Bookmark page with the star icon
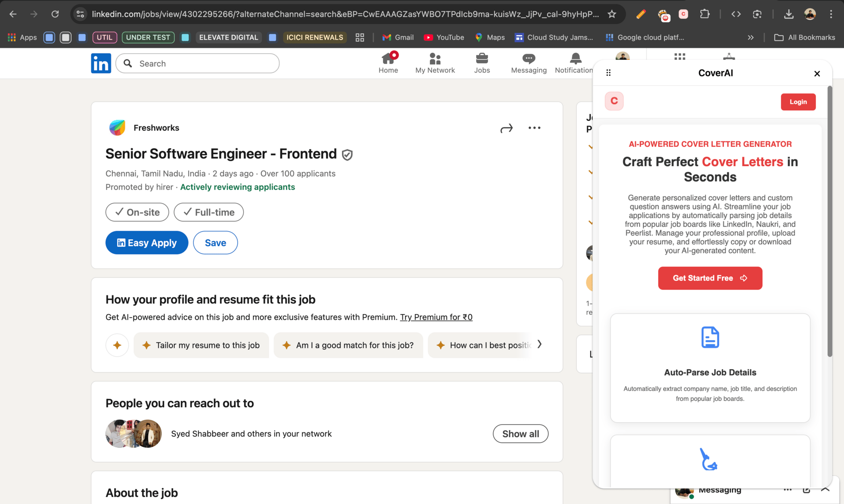Screen dimensions: 844x504 (611, 14)
